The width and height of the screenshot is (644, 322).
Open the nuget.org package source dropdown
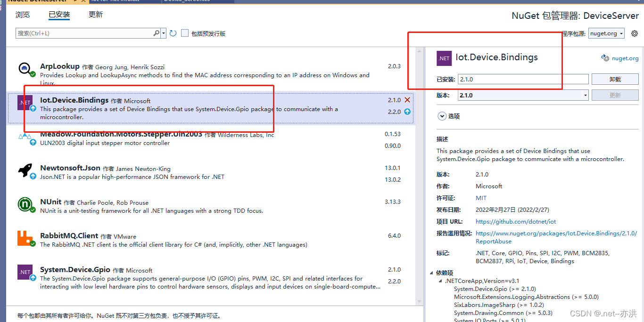606,33
